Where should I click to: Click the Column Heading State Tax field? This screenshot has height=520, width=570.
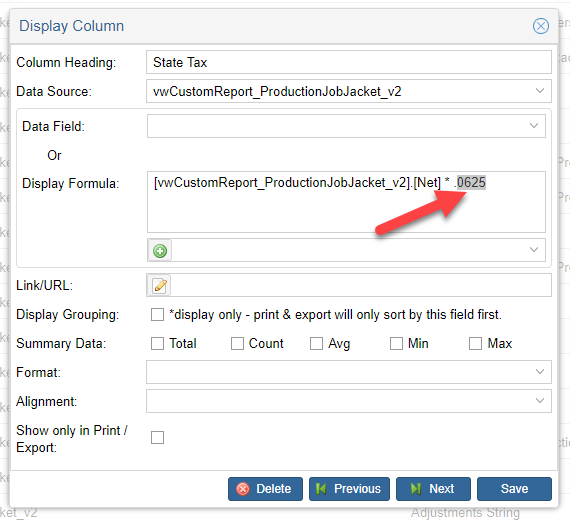(x=349, y=62)
